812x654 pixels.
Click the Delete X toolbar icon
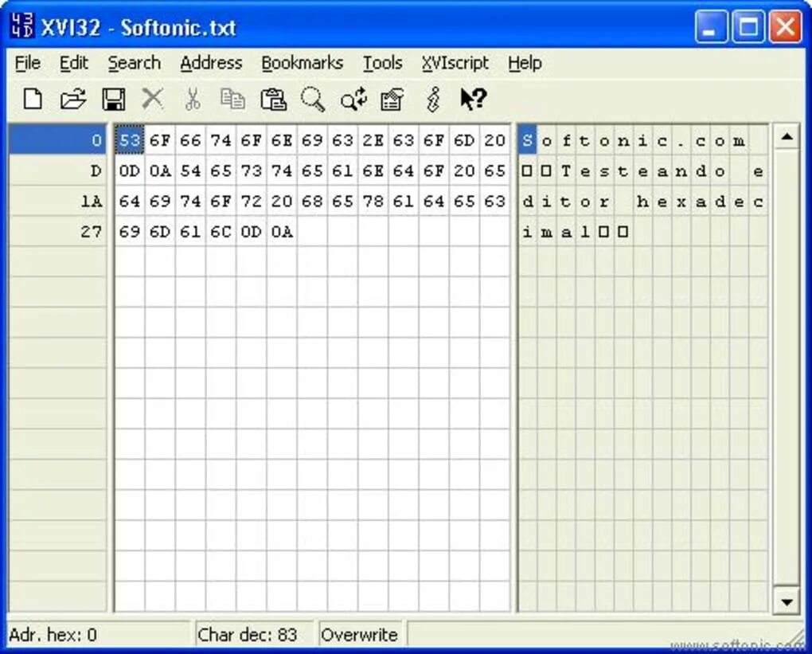(152, 99)
